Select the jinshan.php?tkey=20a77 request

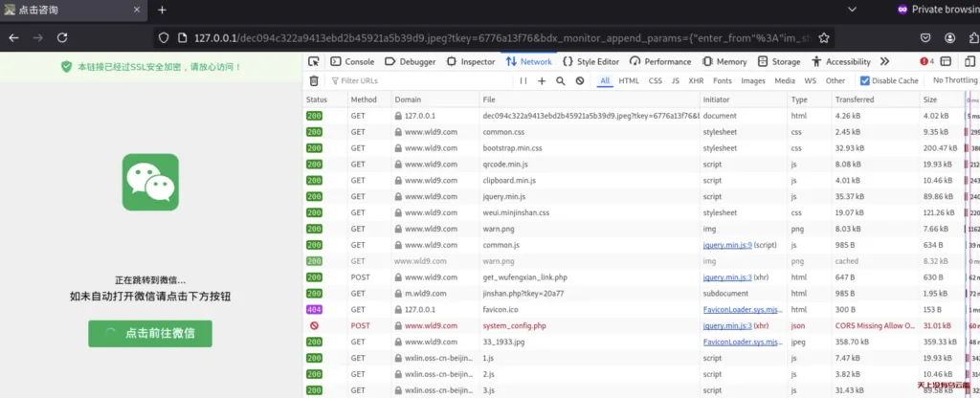pos(641,293)
